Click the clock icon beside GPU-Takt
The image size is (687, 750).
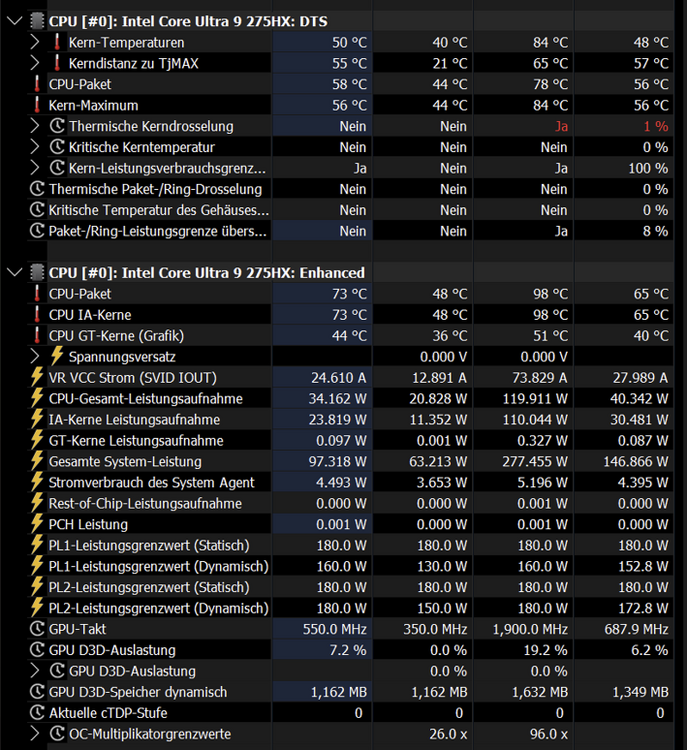[x=37, y=629]
